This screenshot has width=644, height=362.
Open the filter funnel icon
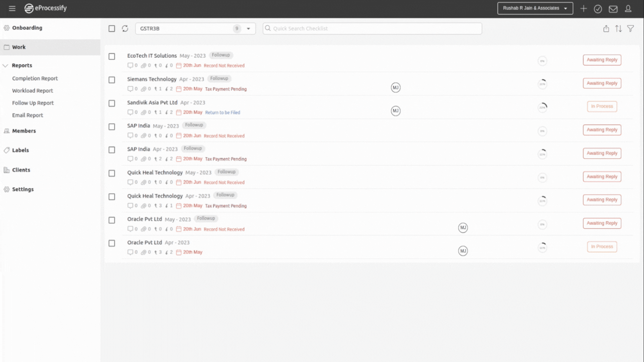click(631, 28)
